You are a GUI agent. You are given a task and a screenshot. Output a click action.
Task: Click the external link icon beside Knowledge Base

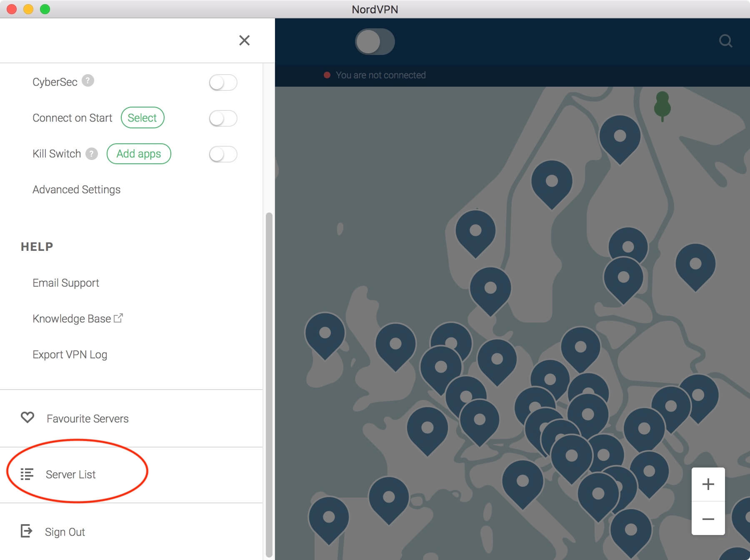pyautogui.click(x=118, y=318)
